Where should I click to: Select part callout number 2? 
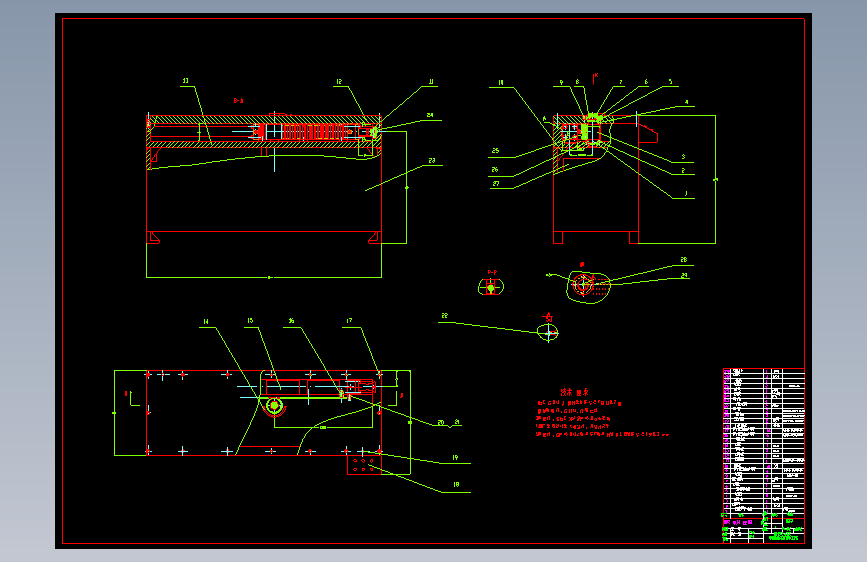coord(683,170)
